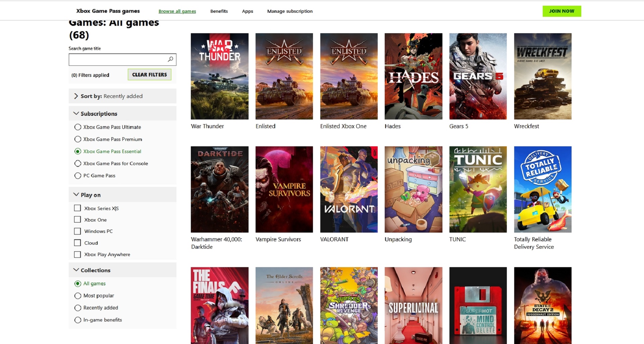Screen dimensions: 644x344
Task: Select Xbox Game Pass Ultimate subscription
Action: tap(78, 127)
